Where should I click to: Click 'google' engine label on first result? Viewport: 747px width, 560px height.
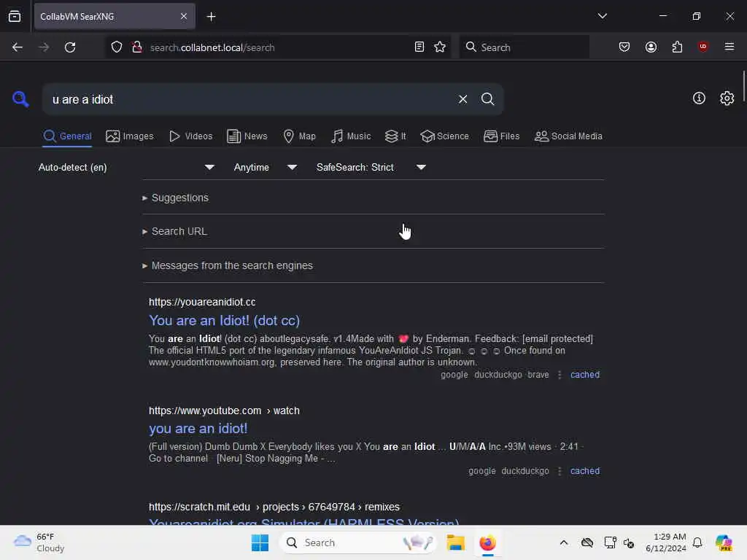pos(454,375)
